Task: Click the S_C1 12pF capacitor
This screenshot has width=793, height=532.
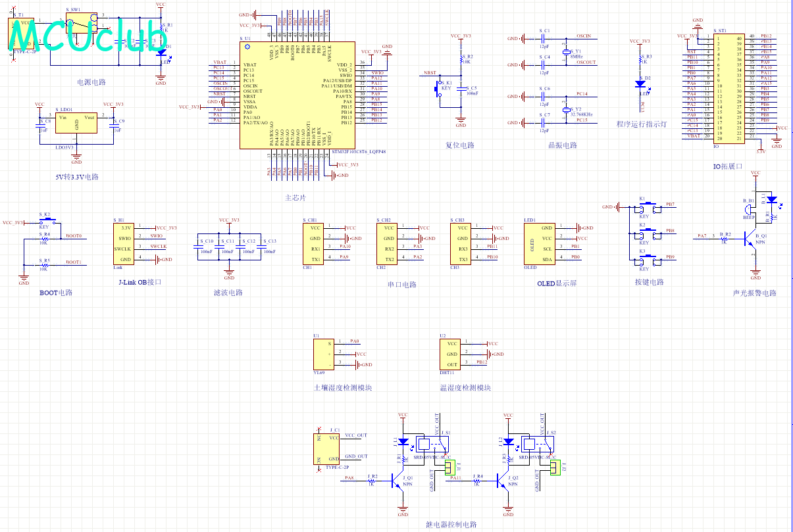Action: [544, 39]
